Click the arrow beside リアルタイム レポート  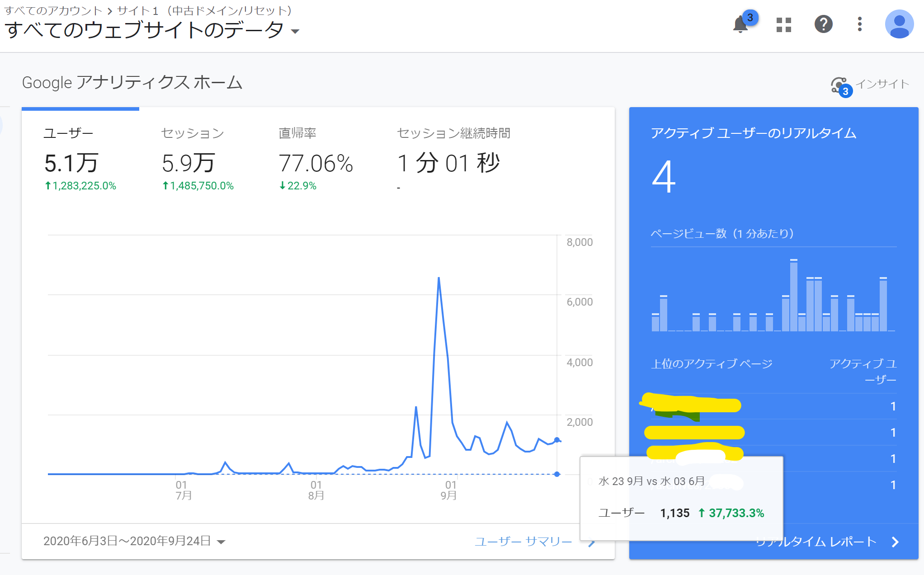pyautogui.click(x=897, y=542)
